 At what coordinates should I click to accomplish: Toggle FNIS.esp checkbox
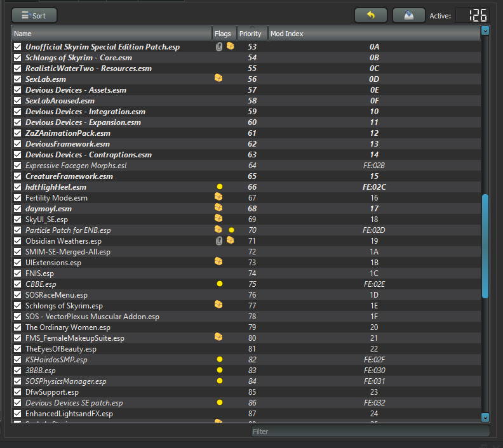(17, 273)
